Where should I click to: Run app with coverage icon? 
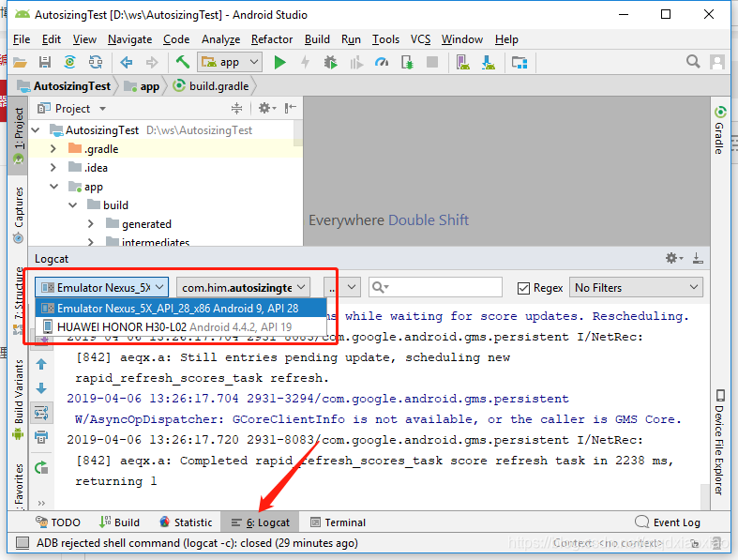click(x=356, y=62)
